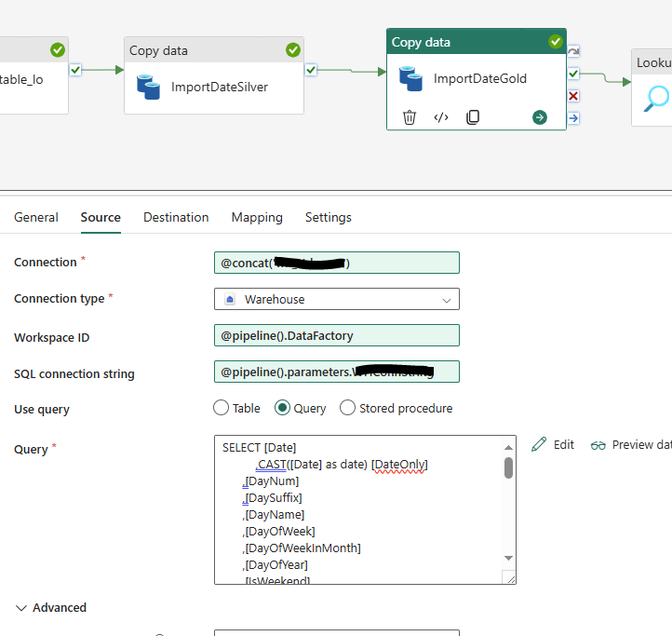This screenshot has height=636, width=672.
Task: Click the green arrow on ImportDateGold activity
Action: point(540,117)
